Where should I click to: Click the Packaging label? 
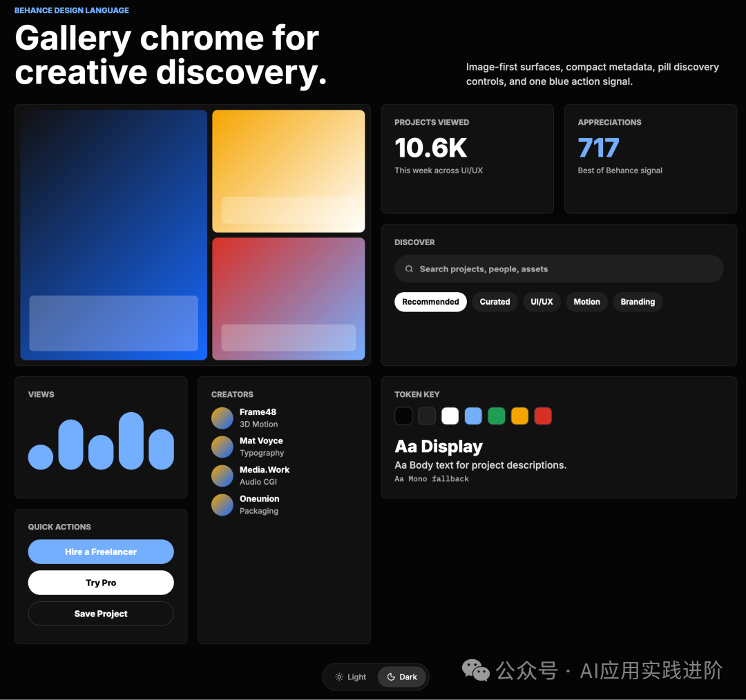259,511
